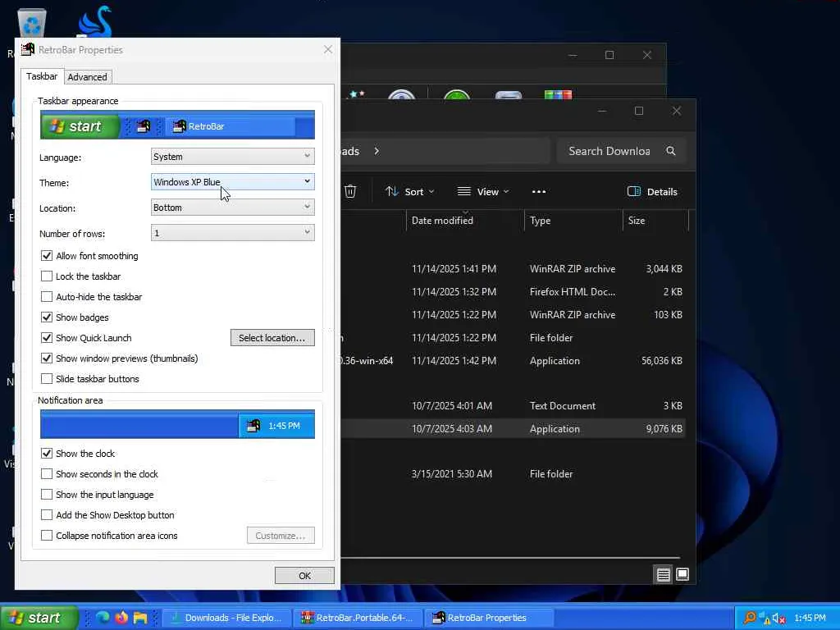Image resolution: width=840 pixels, height=630 pixels.
Task: Open the Sort menu in Explorer
Action: click(x=410, y=192)
